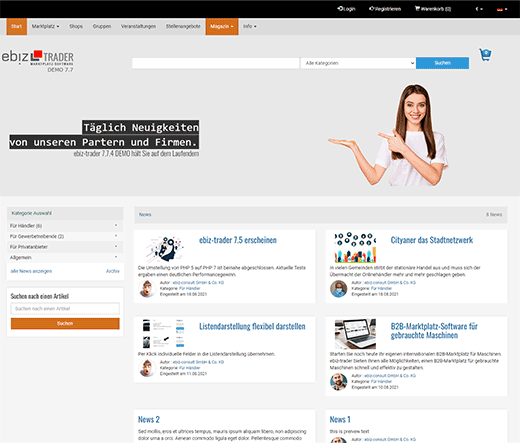Screen dimensions: 520x443
Task: Click the Cityaner article thumbnail
Action: [355, 247]
